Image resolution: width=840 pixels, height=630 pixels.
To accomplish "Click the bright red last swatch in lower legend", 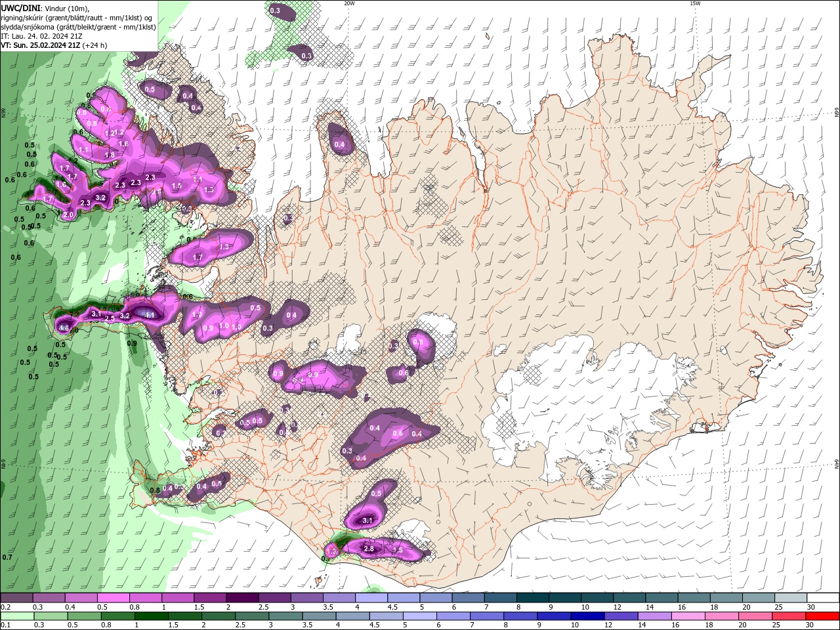I will 822,616.
